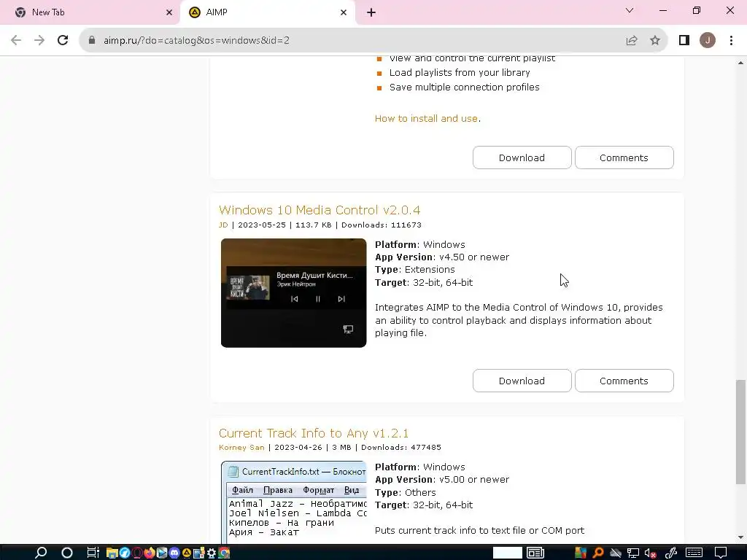Screen dimensions: 747x560
Task: Click the browser back arrow
Action: pos(16,40)
